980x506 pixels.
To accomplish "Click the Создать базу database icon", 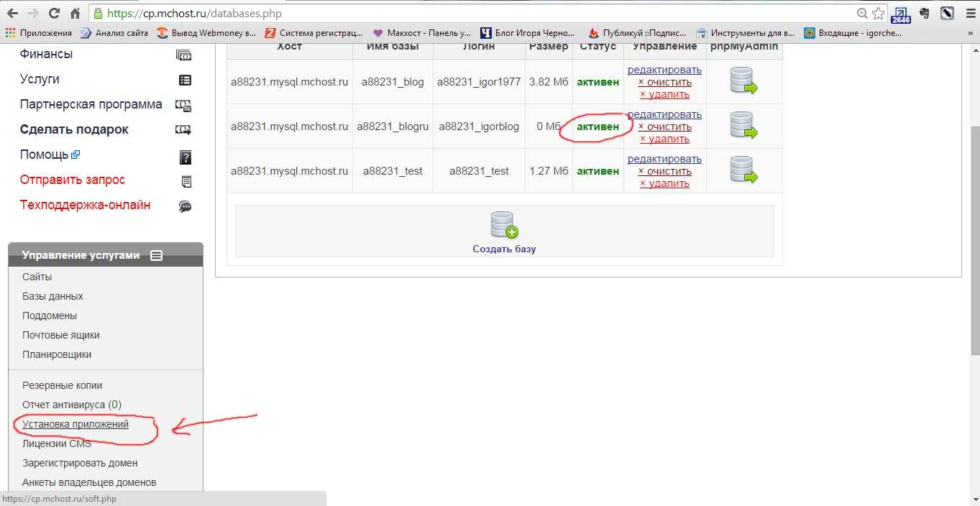I will tap(504, 225).
